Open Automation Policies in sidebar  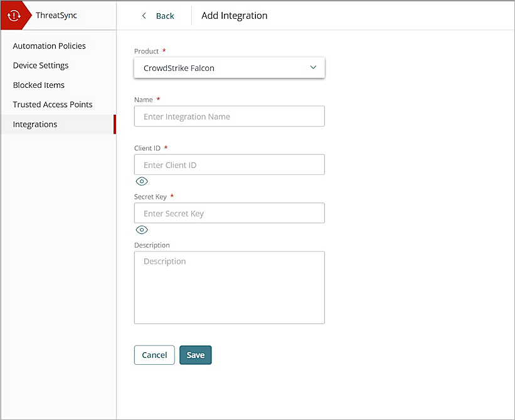50,46
